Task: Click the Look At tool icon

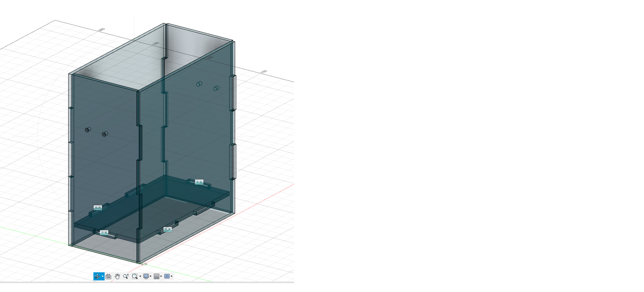Action: [x=108, y=276]
